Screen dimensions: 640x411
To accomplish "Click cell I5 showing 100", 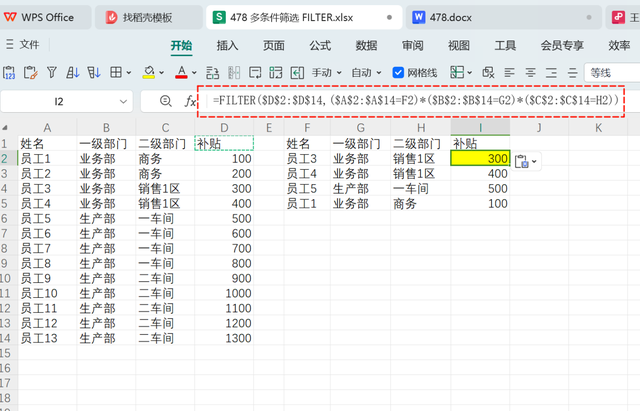I will 480,203.
